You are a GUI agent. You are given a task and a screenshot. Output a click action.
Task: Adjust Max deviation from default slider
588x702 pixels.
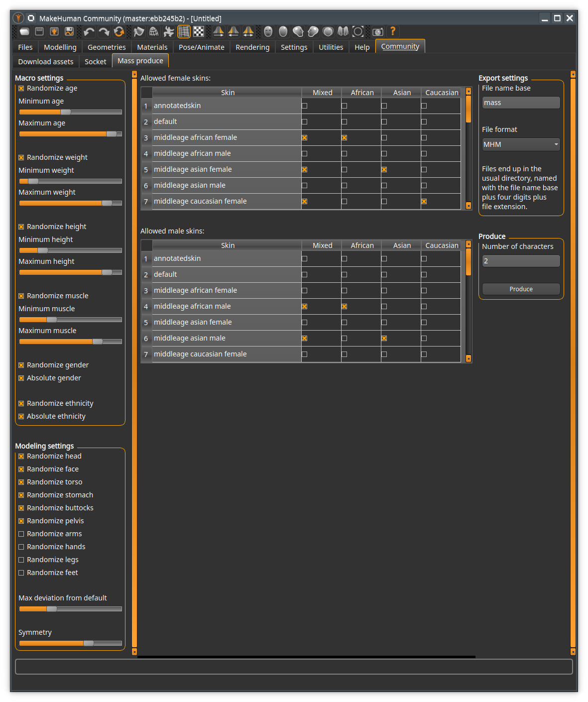pyautogui.click(x=70, y=609)
